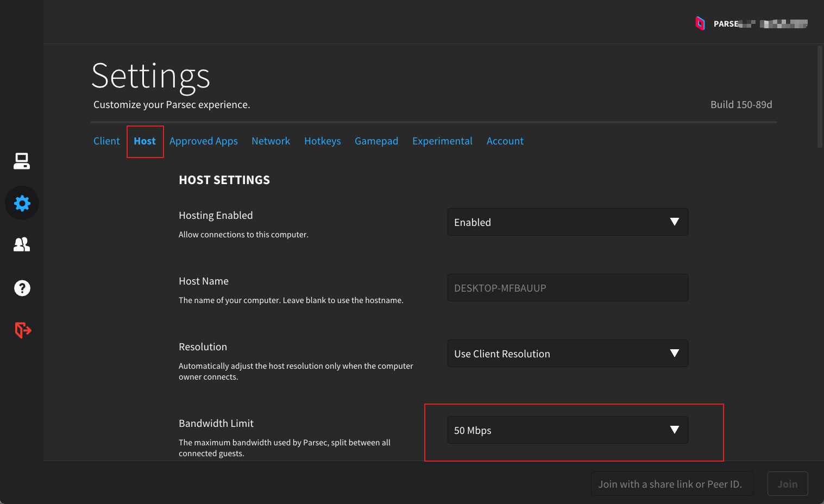Image resolution: width=824 pixels, height=504 pixels.
Task: Click the Parsec logo in header
Action: pyautogui.click(x=700, y=23)
